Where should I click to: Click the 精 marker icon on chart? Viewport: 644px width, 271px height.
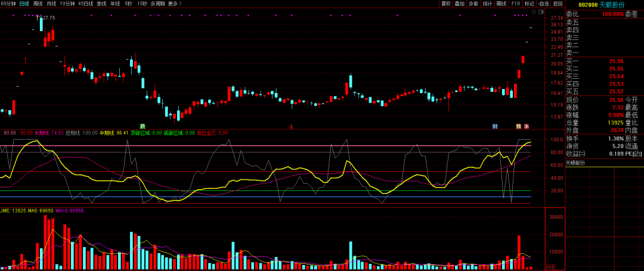pos(519,126)
